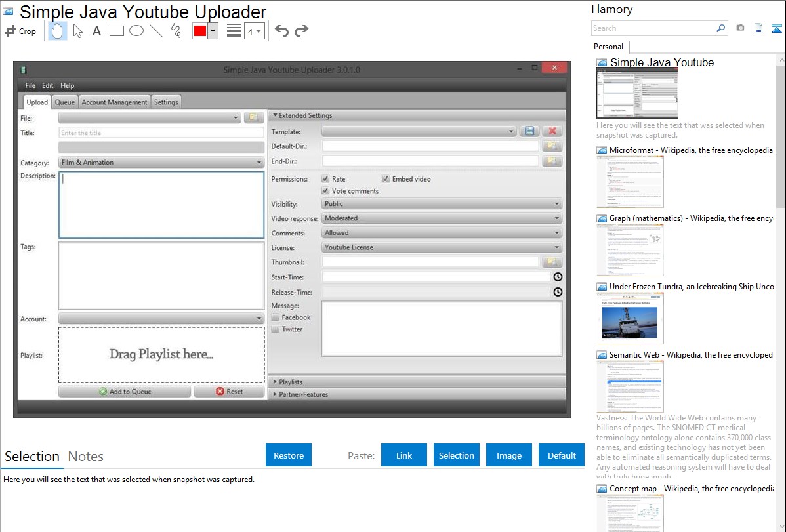Open Video response dropdown set to Moderated
This screenshot has width=786, height=532.
pyautogui.click(x=442, y=218)
